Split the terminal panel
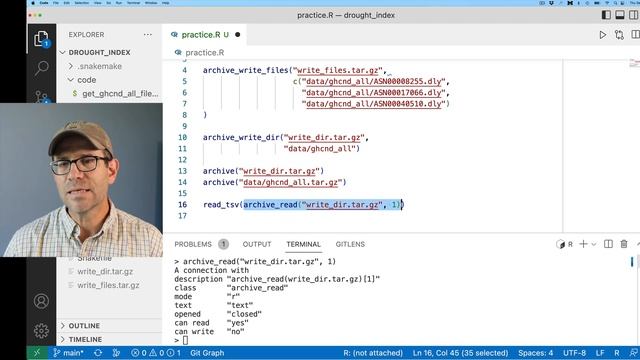Screen dimensions: 640x360 click(x=608, y=244)
